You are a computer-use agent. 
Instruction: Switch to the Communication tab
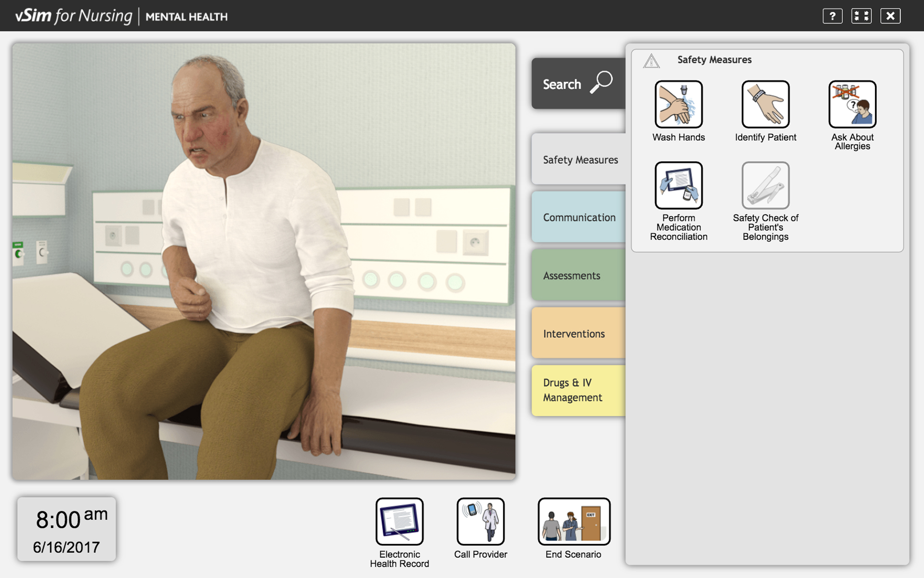tap(579, 217)
